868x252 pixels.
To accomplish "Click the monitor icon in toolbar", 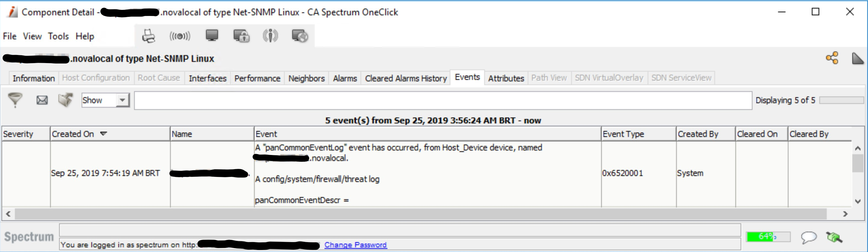I will (212, 35).
